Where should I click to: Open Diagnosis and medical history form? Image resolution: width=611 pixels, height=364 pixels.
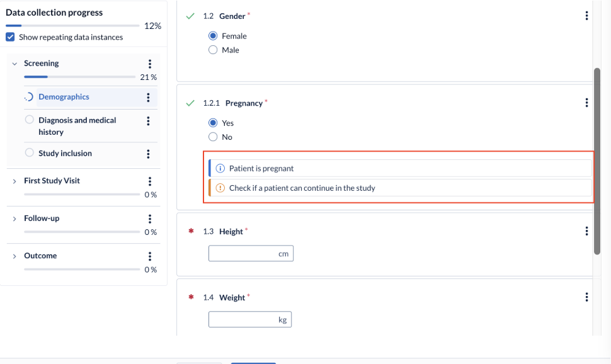coord(77,126)
